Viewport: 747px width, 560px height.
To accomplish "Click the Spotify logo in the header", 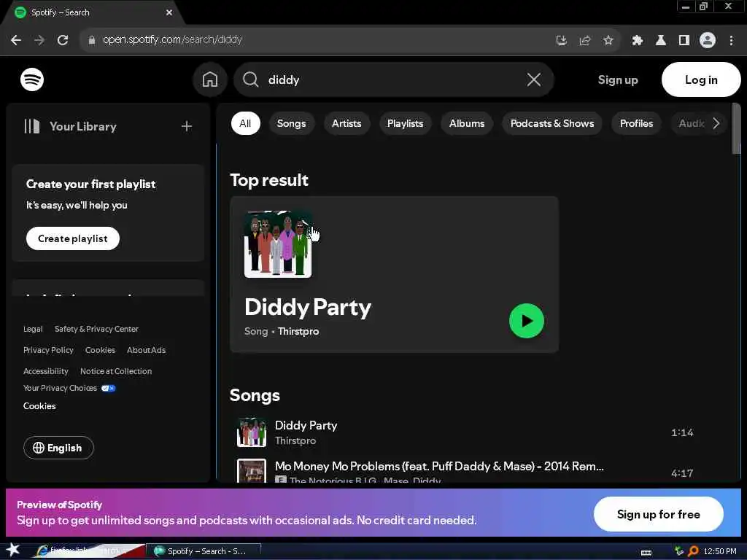I will [32, 79].
